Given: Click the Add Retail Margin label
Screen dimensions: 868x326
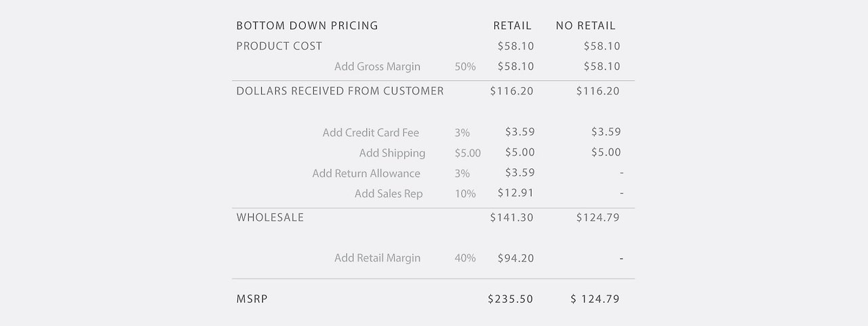Looking at the screenshot, I should (x=377, y=258).
